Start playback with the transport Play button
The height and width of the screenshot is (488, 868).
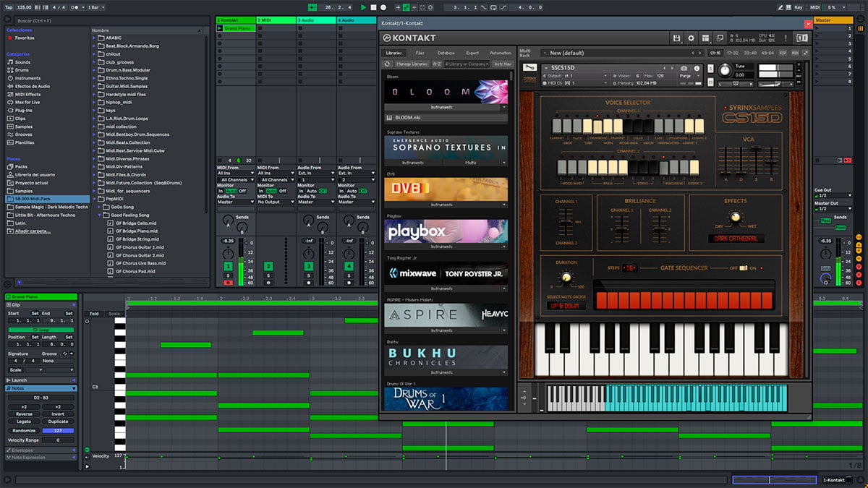364,7
